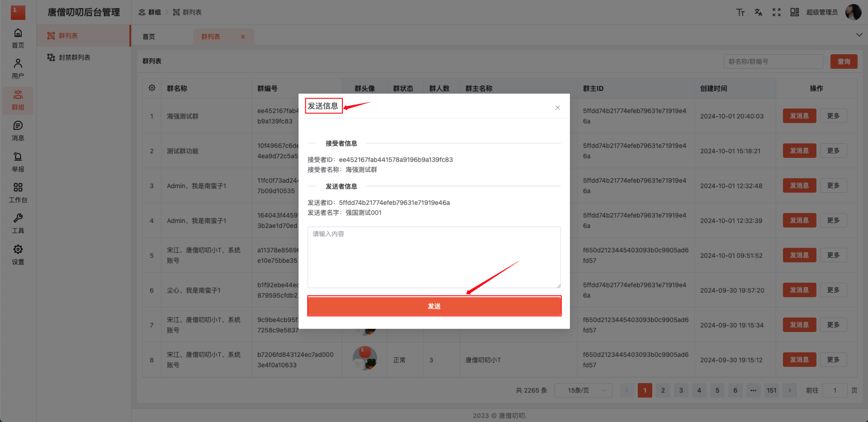Open the 群组 section in the sidebar
Image resolution: width=868 pixels, height=422 pixels.
click(18, 100)
